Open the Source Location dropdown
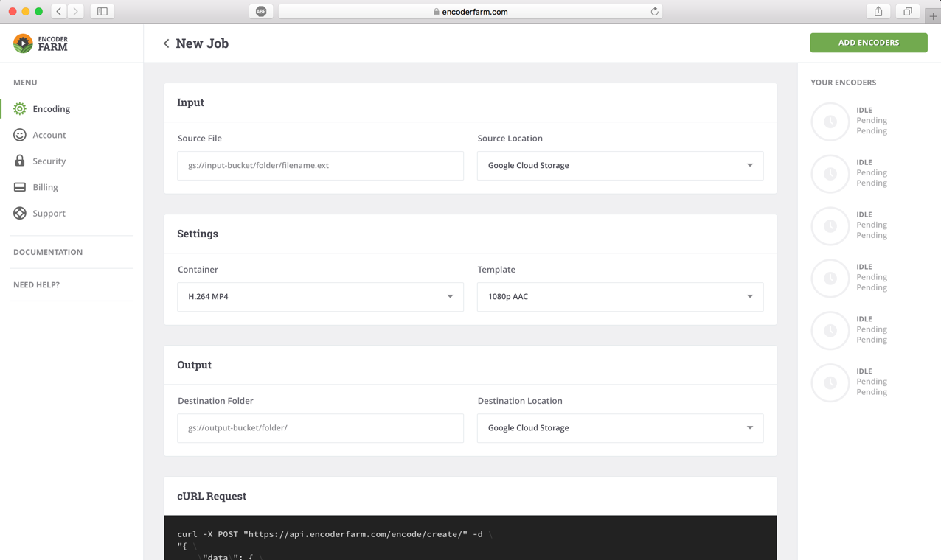941x560 pixels. [x=620, y=166]
